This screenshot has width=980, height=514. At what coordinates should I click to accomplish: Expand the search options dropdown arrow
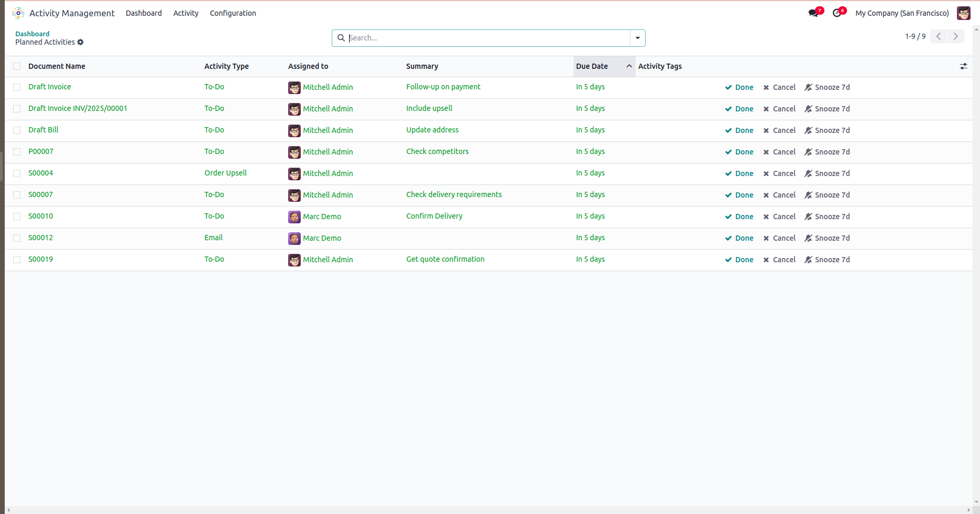(x=638, y=38)
